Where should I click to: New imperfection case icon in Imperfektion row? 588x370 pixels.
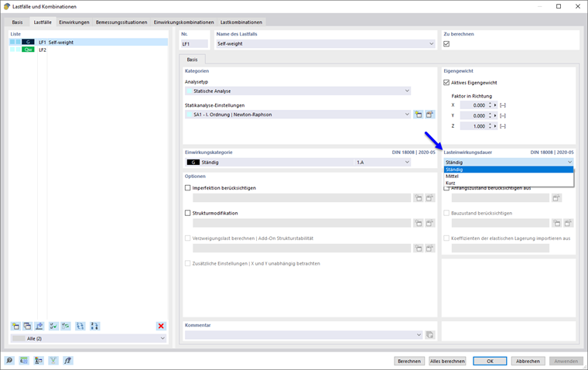pyautogui.click(x=418, y=197)
